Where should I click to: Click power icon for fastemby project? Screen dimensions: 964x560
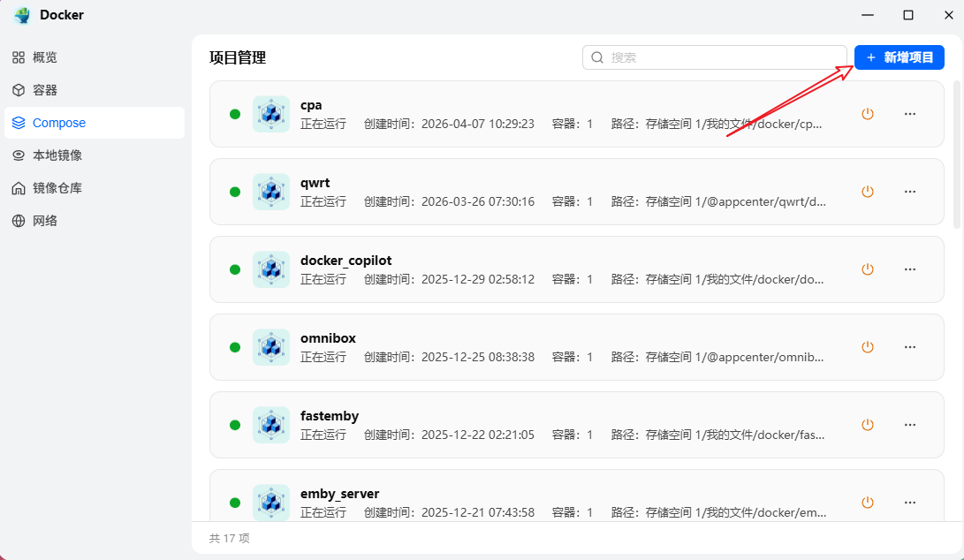[x=868, y=425]
